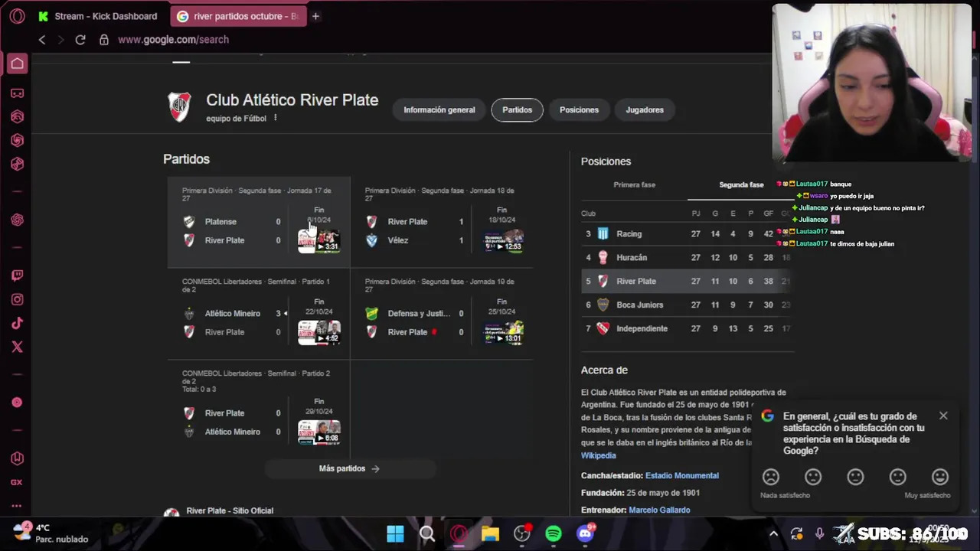The height and width of the screenshot is (551, 980).
Task: Play River Plate vs Vélez summary video
Action: coord(504,240)
